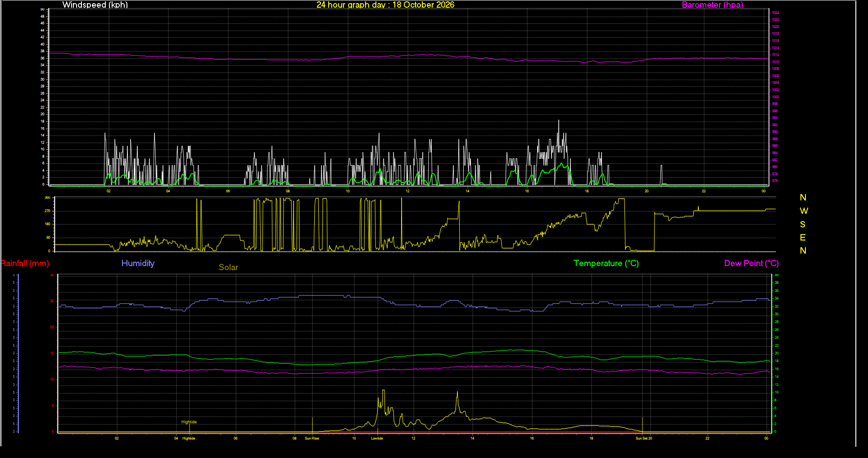
Task: Click the Barometer (hpa) axis title
Action: pyautogui.click(x=712, y=5)
